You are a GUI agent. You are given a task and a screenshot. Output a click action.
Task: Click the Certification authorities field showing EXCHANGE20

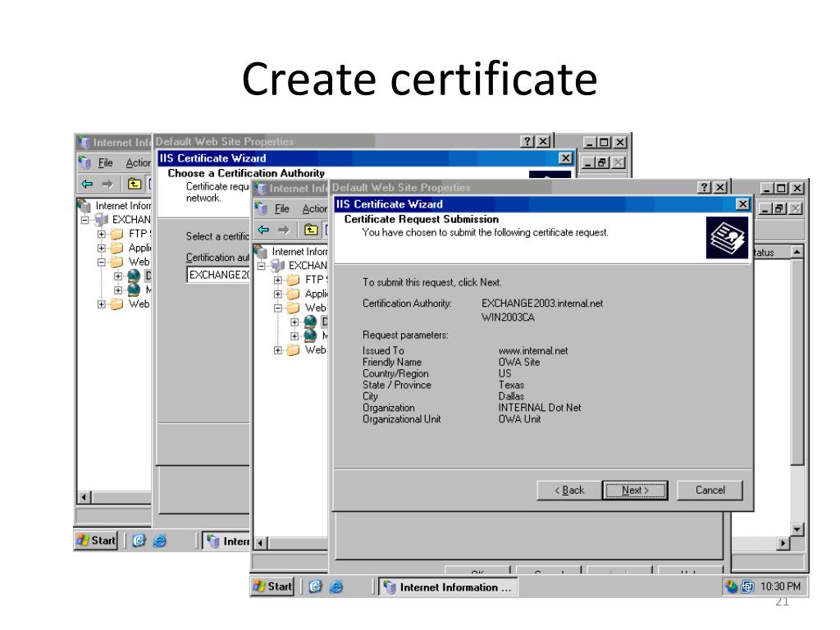click(x=218, y=275)
